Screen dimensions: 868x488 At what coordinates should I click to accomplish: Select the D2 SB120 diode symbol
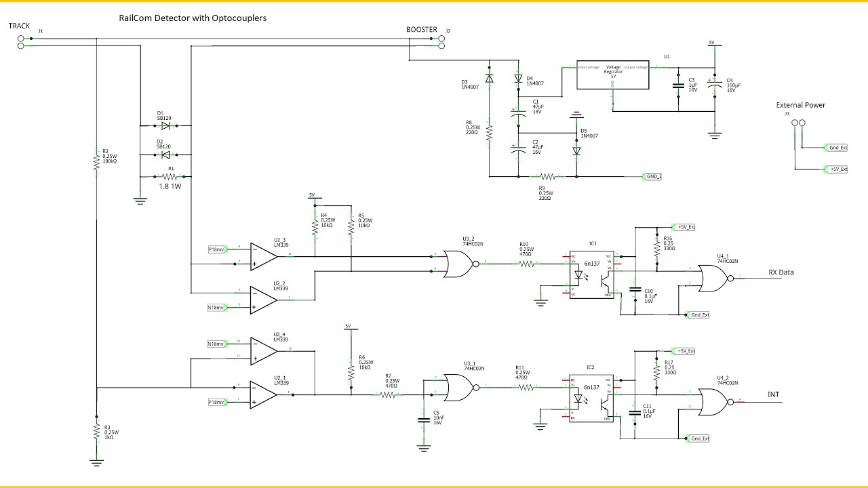164,154
